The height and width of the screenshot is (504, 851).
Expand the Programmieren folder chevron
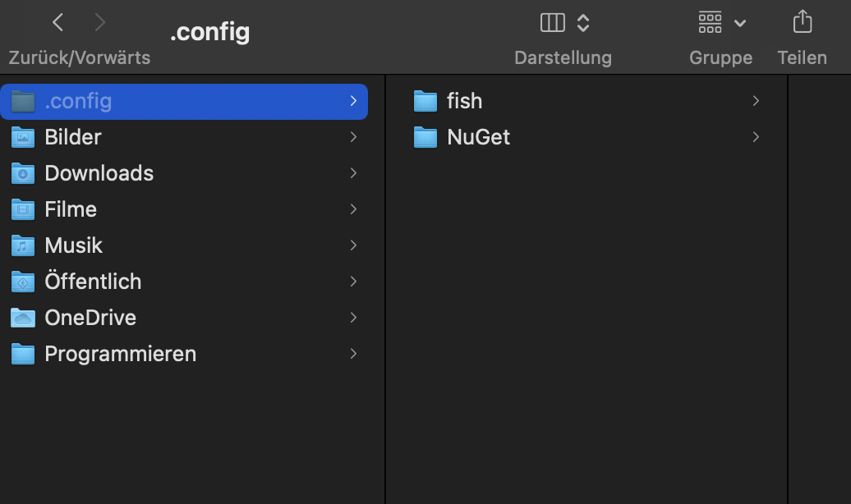353,354
